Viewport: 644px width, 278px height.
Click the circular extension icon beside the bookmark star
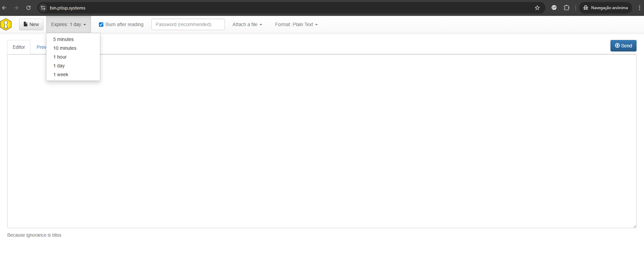pos(554,7)
